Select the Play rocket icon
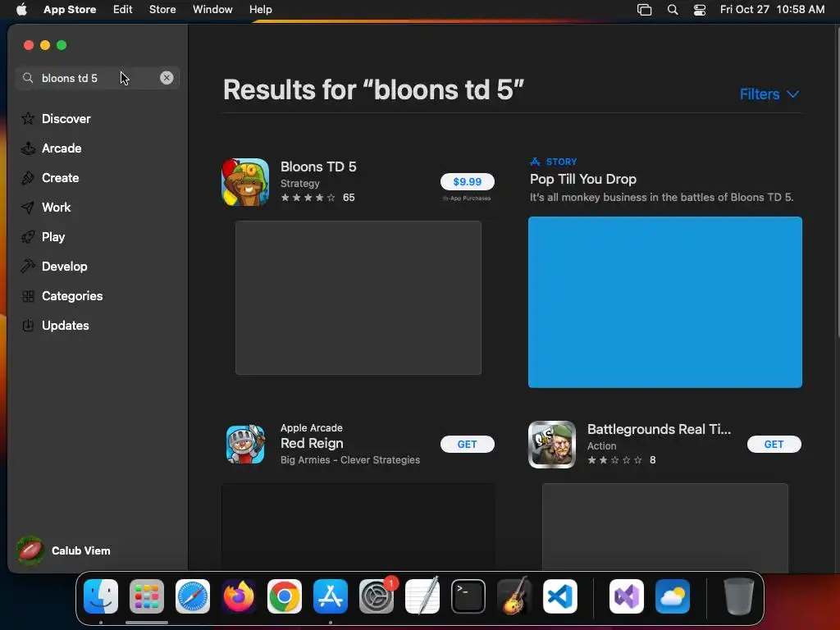 point(28,237)
